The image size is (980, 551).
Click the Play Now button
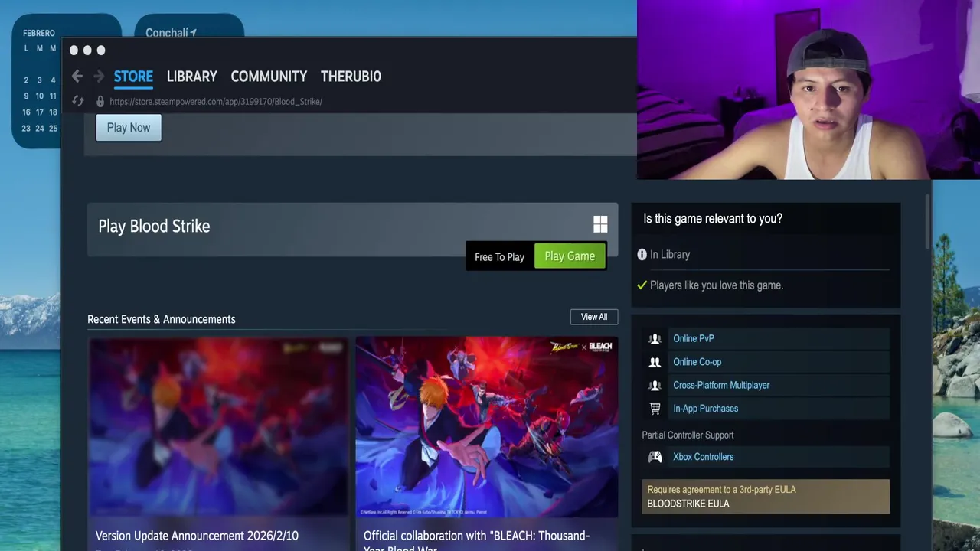coord(129,128)
